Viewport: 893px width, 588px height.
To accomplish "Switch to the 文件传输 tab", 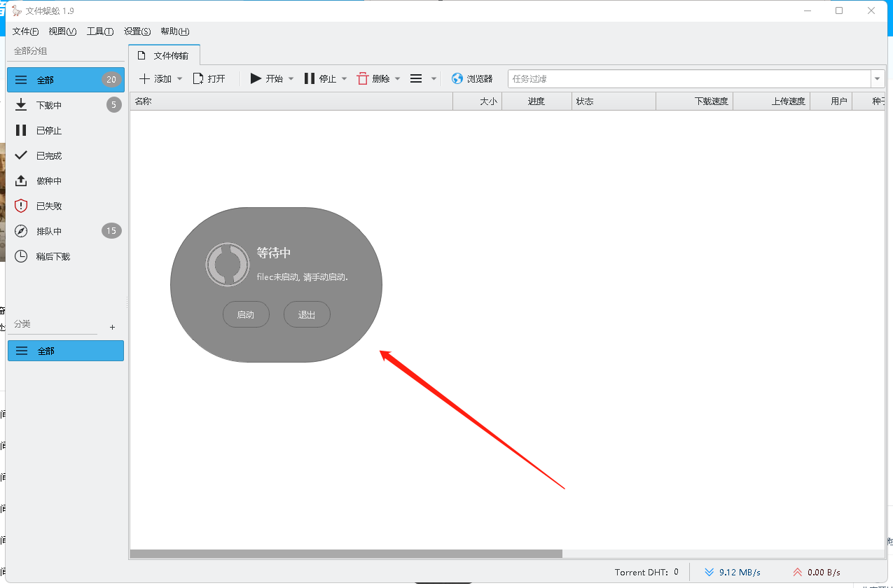I will coord(165,55).
